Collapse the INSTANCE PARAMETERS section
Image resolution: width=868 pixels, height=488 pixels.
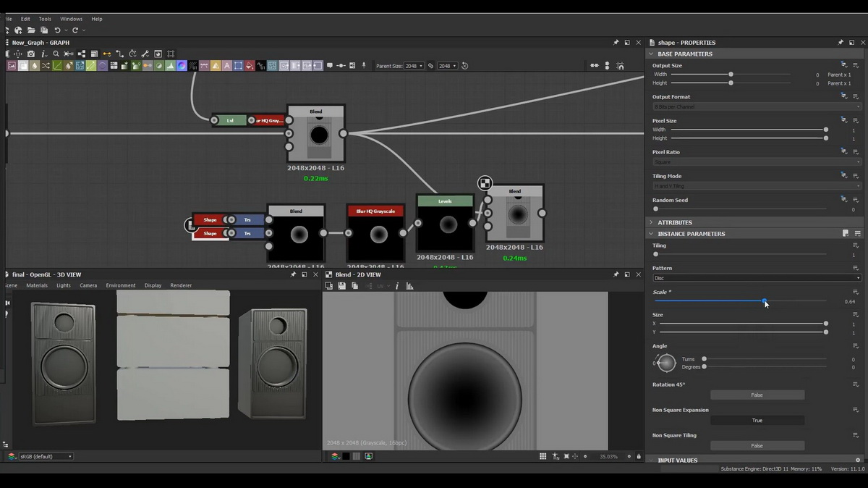[x=651, y=234]
